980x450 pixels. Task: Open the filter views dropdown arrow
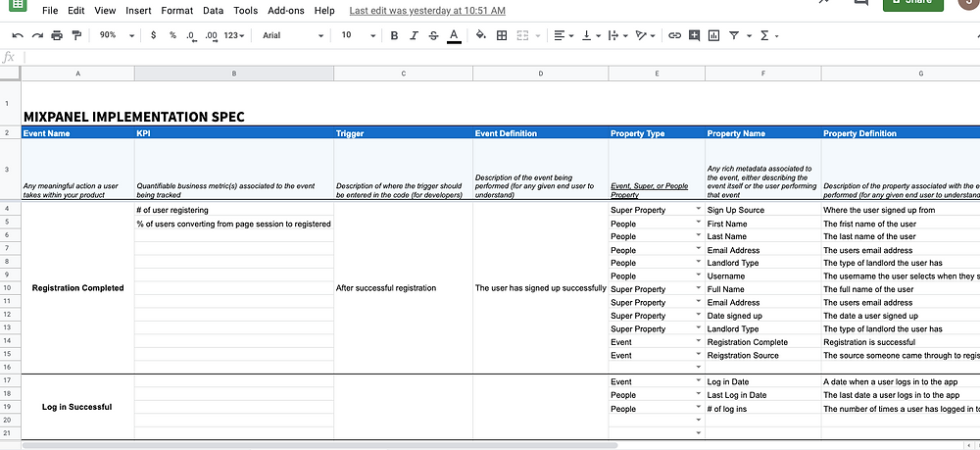pyautogui.click(x=749, y=36)
